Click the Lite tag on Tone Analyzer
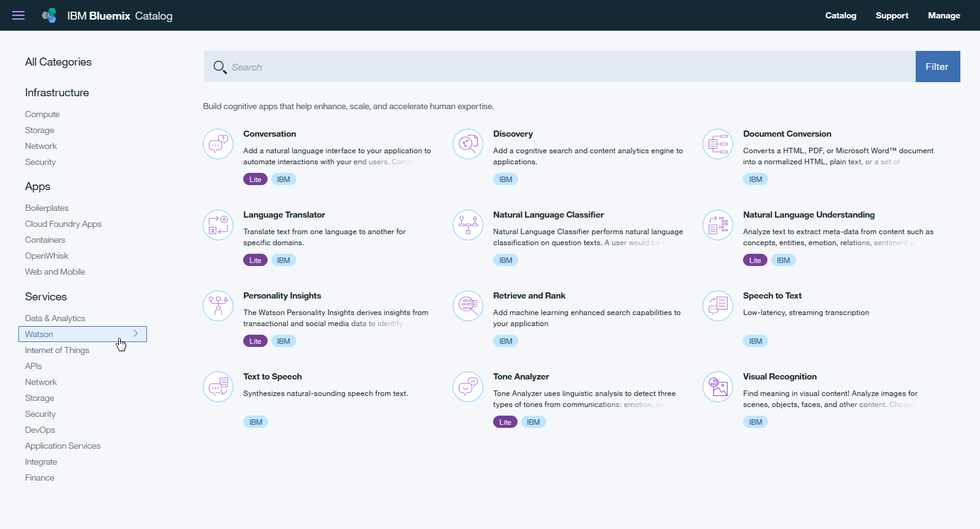 [x=505, y=422]
